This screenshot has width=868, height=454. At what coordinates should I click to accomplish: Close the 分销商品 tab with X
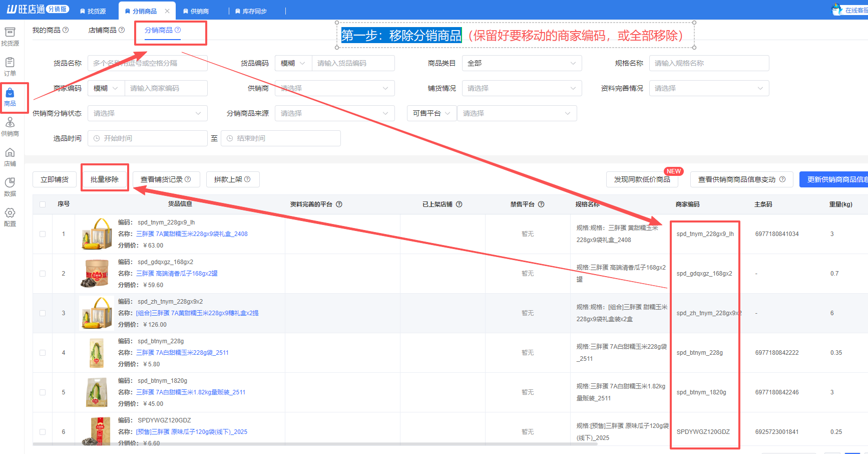tap(167, 11)
